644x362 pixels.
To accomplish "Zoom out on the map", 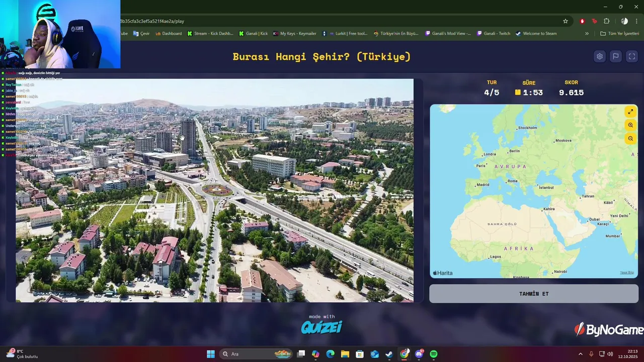I will click(630, 138).
